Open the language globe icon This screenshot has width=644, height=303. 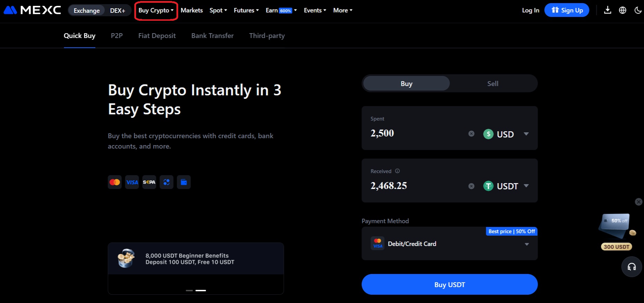pyautogui.click(x=623, y=10)
